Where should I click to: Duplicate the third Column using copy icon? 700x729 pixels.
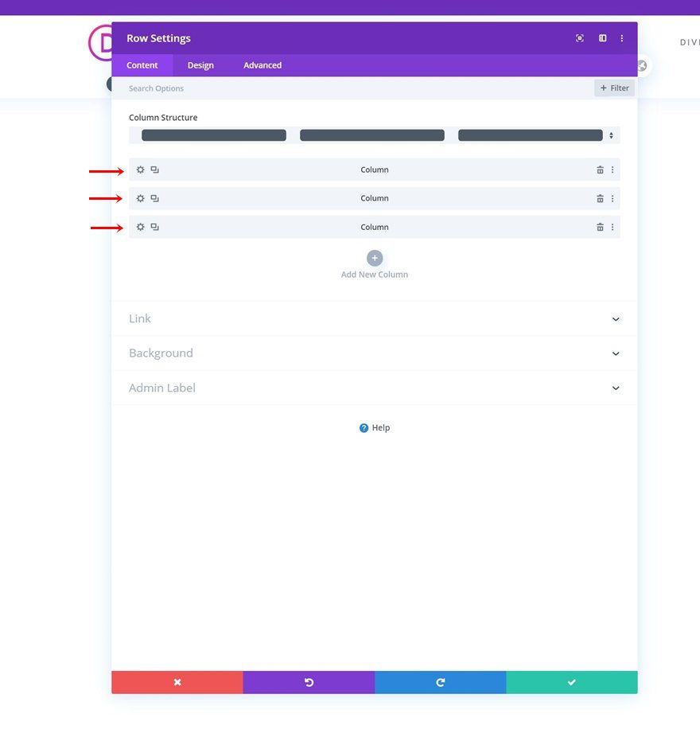(x=154, y=227)
